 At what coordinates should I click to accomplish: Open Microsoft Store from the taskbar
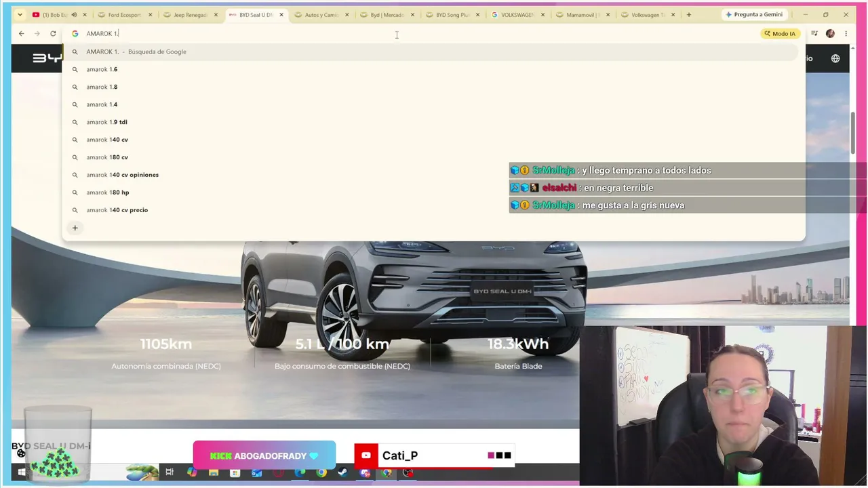(x=235, y=472)
